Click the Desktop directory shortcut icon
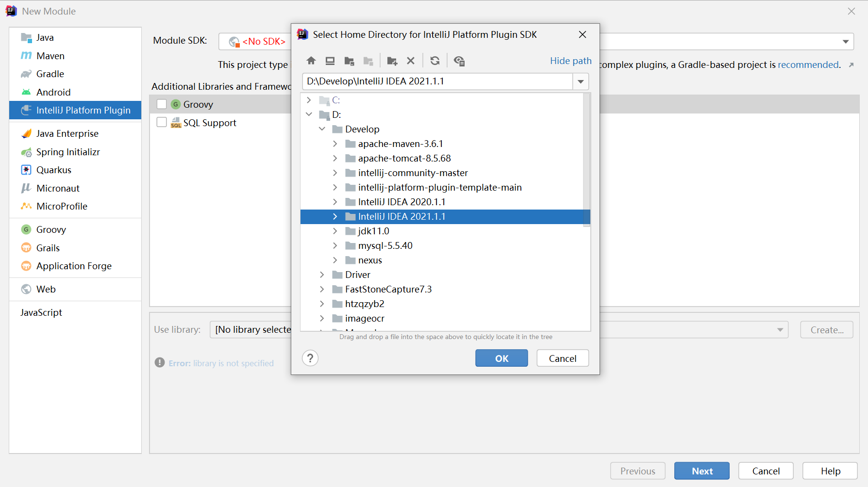The image size is (868, 487). tap(330, 60)
